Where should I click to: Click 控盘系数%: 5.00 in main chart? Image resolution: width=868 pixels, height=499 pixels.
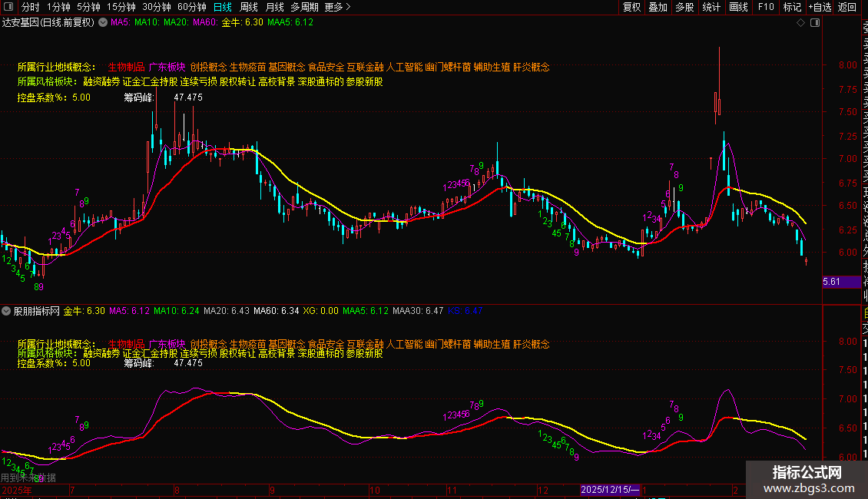pos(54,97)
